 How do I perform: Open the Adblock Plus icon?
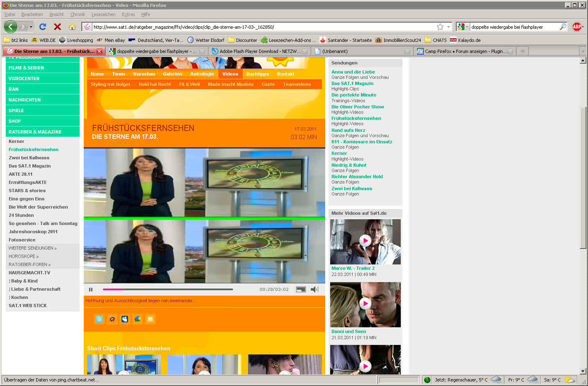point(577,27)
